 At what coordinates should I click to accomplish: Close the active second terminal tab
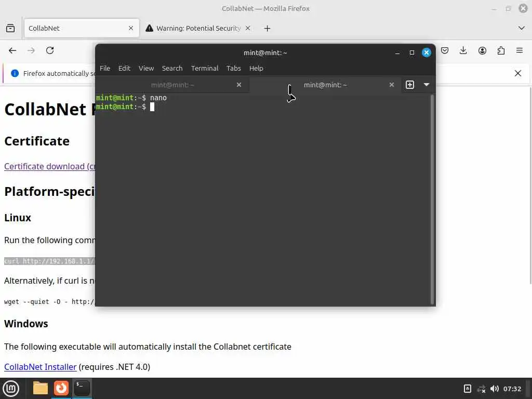pyautogui.click(x=392, y=85)
